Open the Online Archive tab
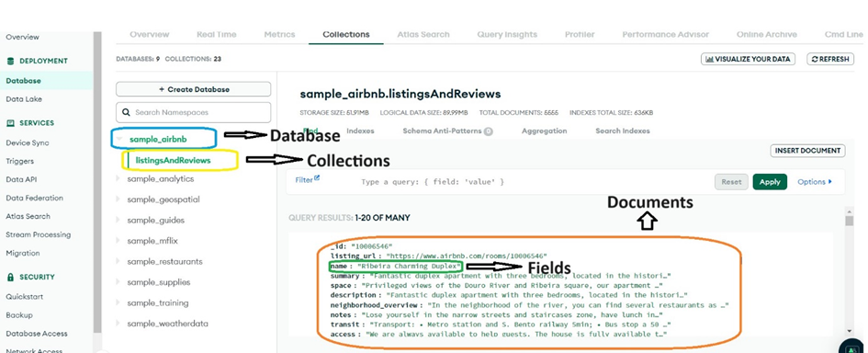Screen dimensions: 868x353 [x=767, y=34]
